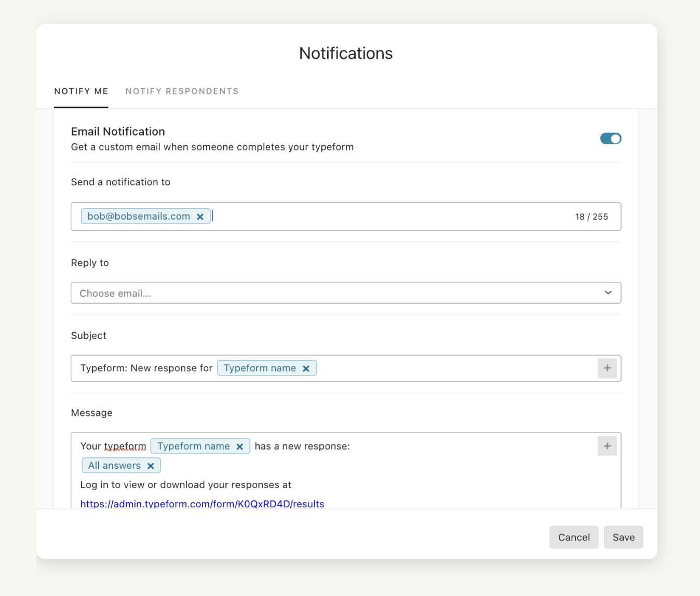Click the 18 / 255 character counter

[x=591, y=216]
